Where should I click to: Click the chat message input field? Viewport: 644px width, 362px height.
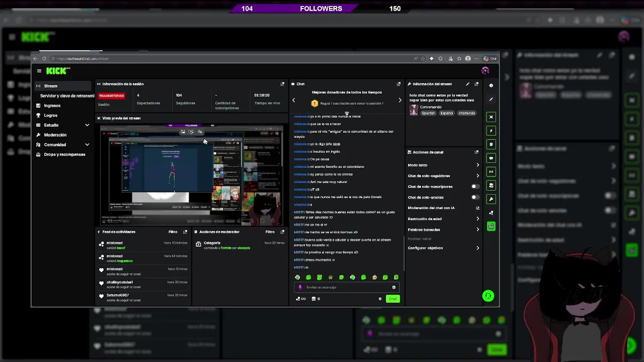(347, 287)
